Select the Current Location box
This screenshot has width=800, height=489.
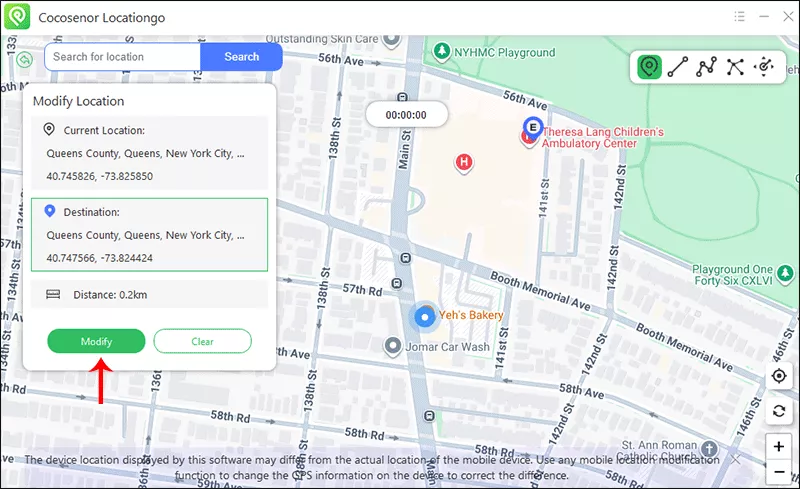tap(148, 153)
